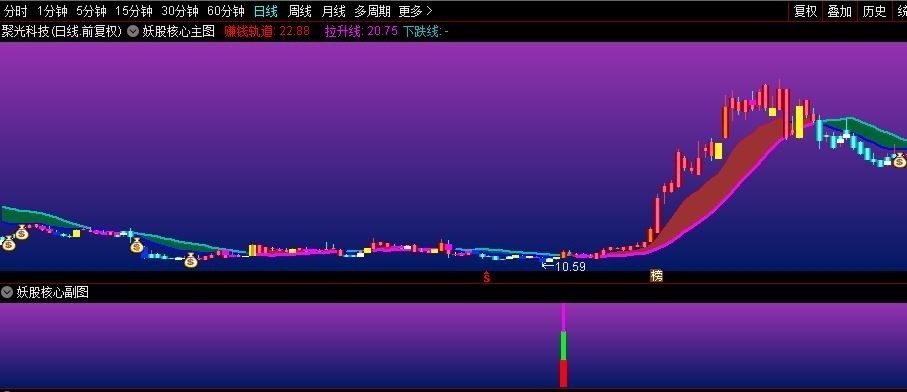The image size is (907, 392).
Task: Click the lowest money bag icon, right of the first green band
Action: [191, 261]
